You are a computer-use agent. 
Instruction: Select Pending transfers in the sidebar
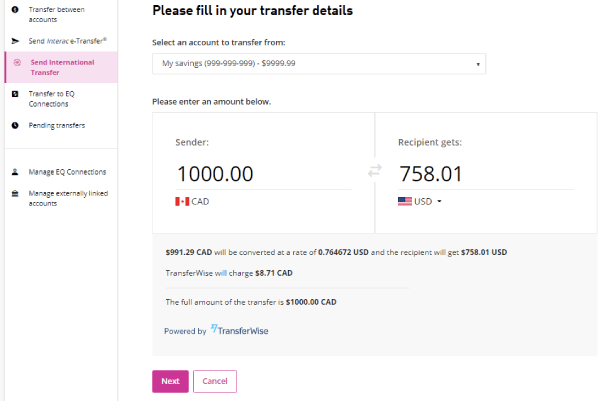click(56, 125)
